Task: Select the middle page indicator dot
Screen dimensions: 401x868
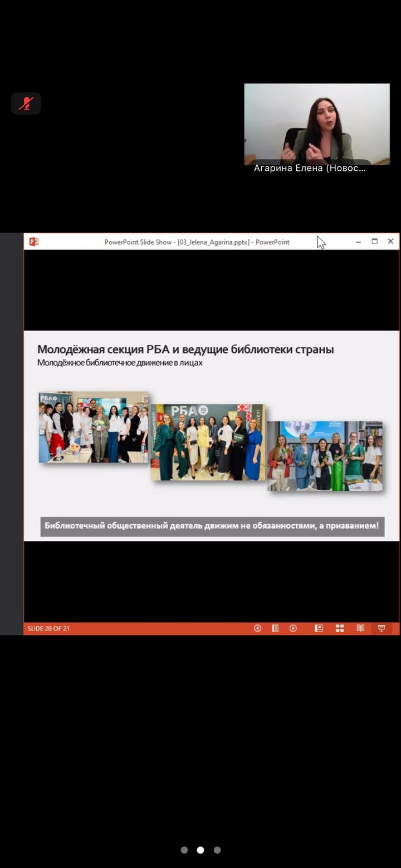Action: [x=200, y=850]
